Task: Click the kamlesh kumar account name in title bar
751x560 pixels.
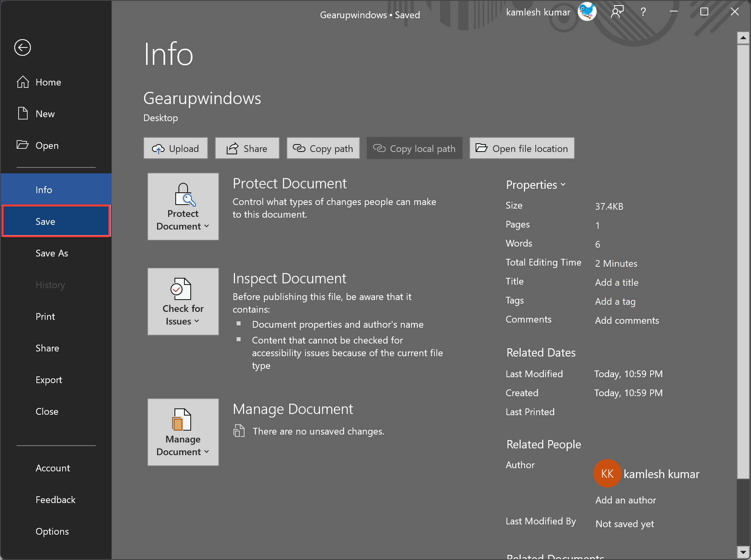Action: (x=538, y=12)
